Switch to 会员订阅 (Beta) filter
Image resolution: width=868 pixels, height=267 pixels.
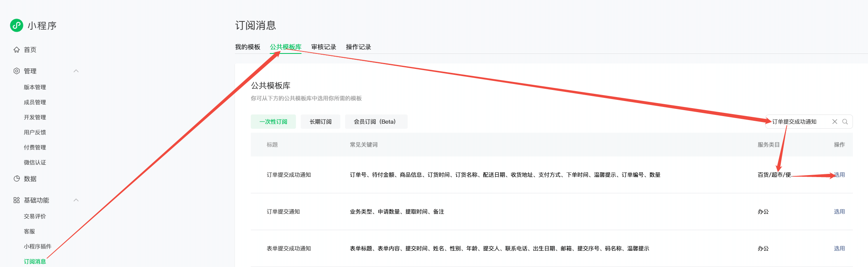(x=376, y=122)
